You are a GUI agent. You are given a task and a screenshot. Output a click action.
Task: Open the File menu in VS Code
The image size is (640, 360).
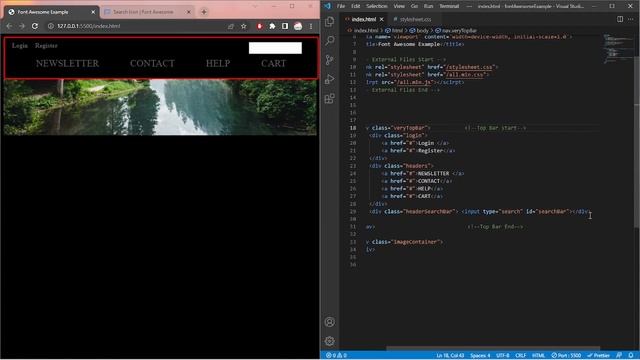(x=341, y=6)
